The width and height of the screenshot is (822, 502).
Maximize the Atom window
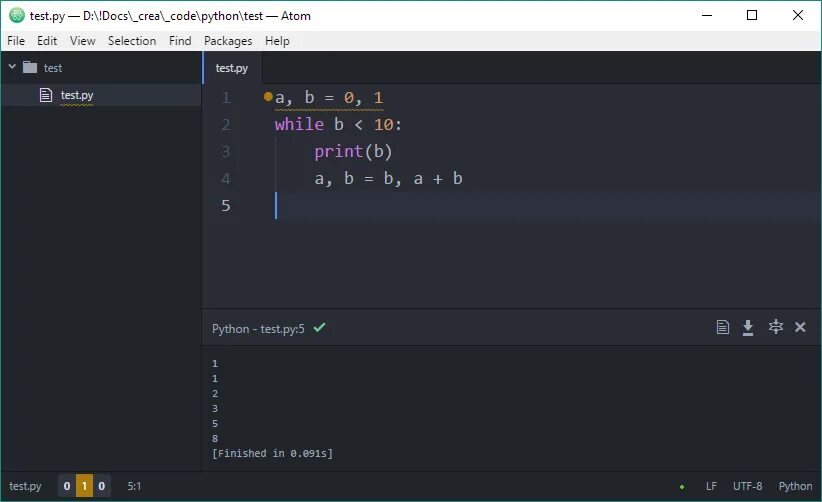752,15
